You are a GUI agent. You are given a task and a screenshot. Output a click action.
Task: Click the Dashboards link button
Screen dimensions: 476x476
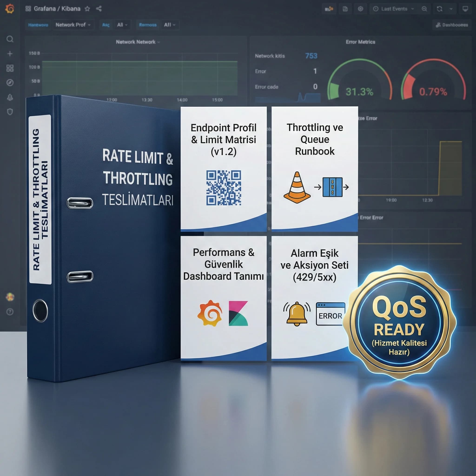[x=452, y=25]
